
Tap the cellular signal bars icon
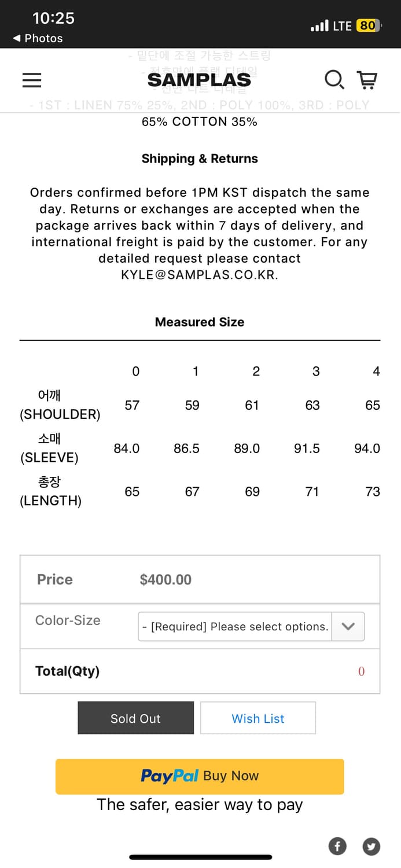(319, 26)
